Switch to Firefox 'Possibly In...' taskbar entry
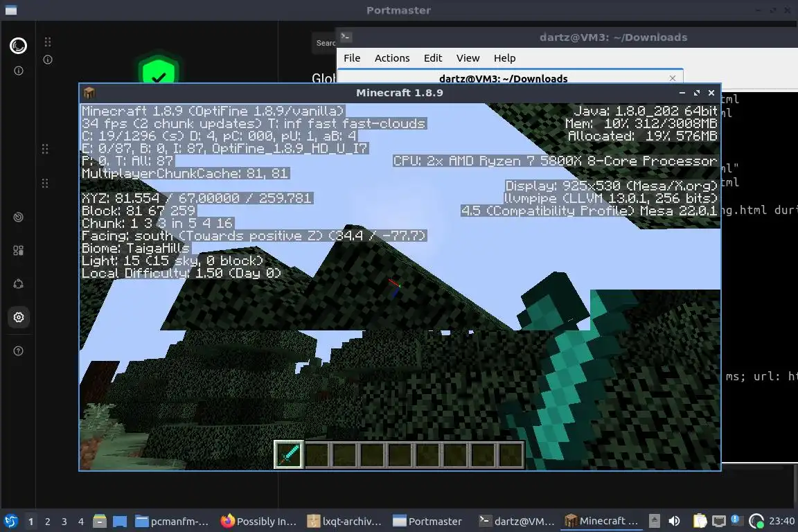The height and width of the screenshot is (532, 798). [x=258, y=522]
